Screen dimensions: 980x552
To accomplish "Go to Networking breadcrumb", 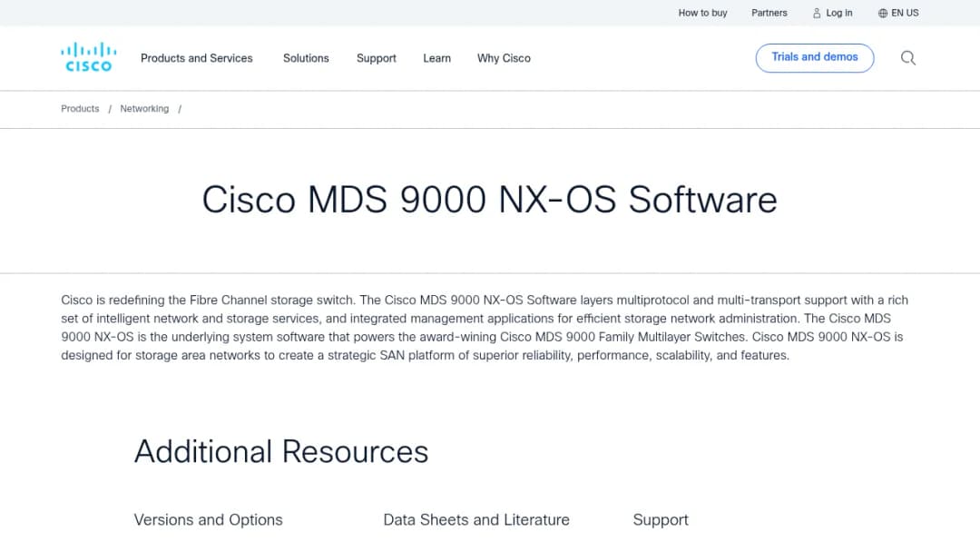I will [144, 109].
